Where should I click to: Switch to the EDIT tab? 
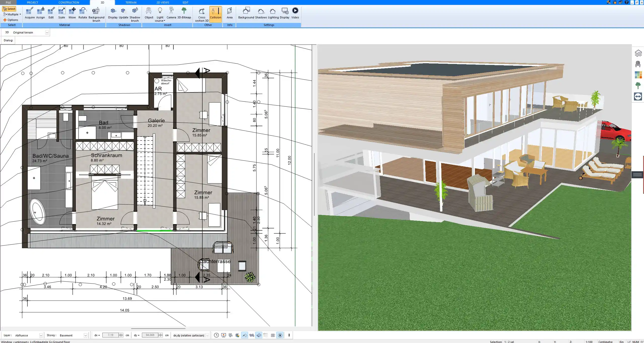click(185, 2)
